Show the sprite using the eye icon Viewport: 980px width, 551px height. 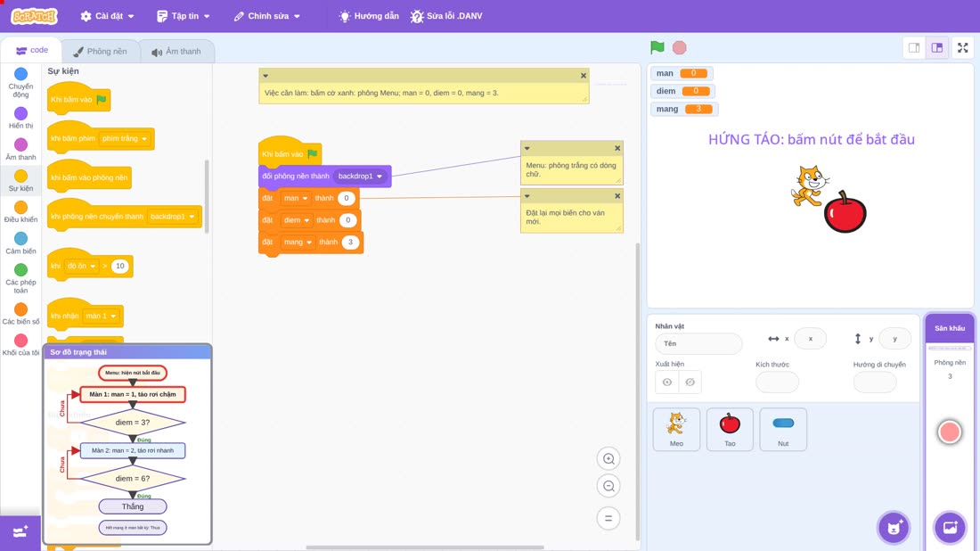click(x=667, y=382)
